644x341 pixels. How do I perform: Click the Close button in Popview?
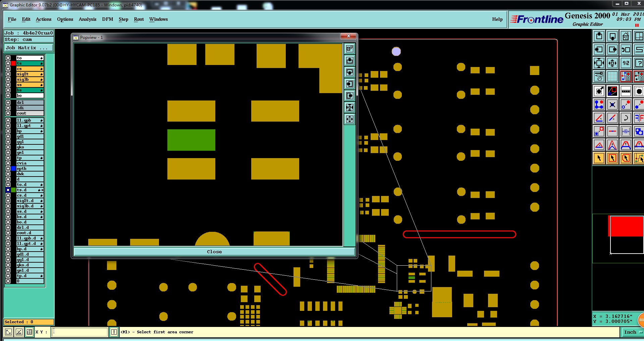point(214,252)
